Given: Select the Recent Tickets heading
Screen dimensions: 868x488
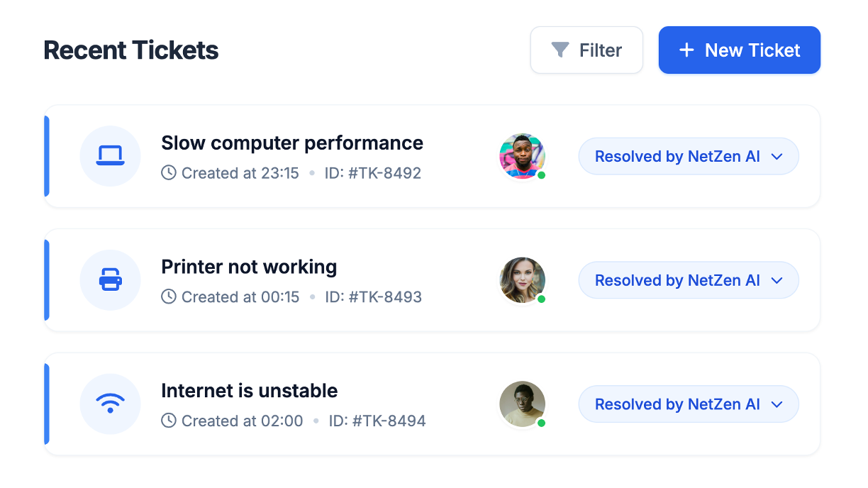Looking at the screenshot, I should 130,50.
